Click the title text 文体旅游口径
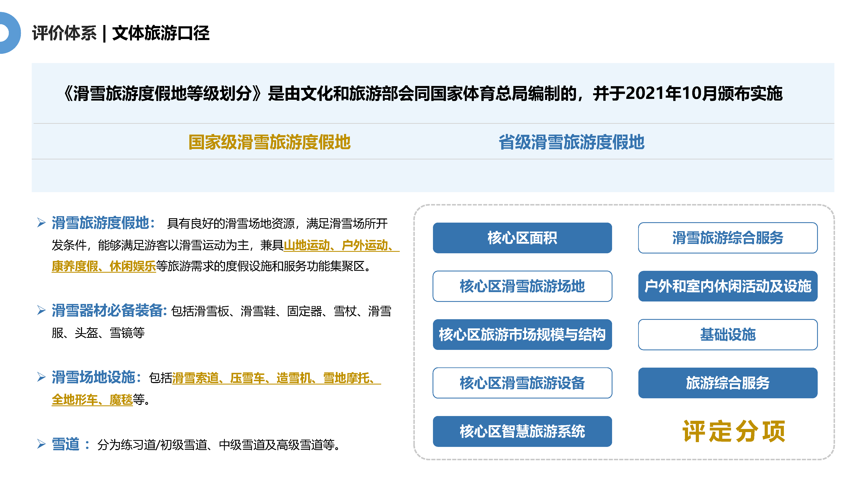The image size is (868, 488). 161,33
